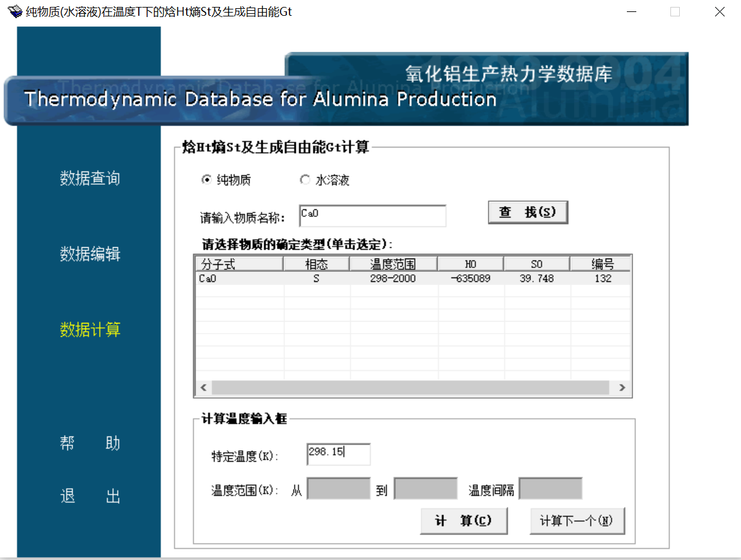741x560 pixels.
Task: Click the left scroll arrow of the table
Action: [x=203, y=388]
